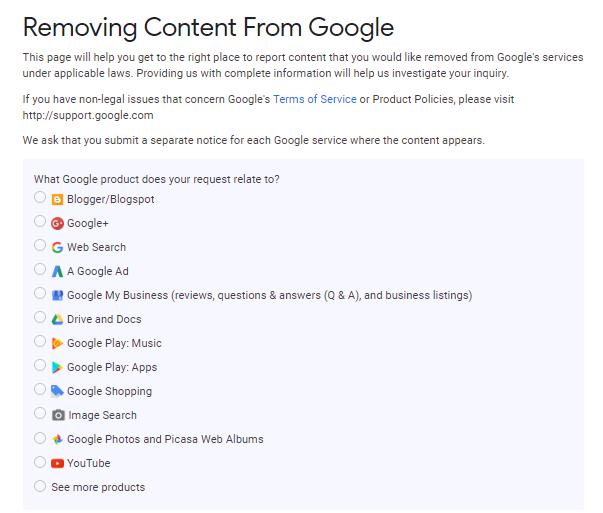Click the Drive and Docs label
The height and width of the screenshot is (513, 603).
pos(104,319)
